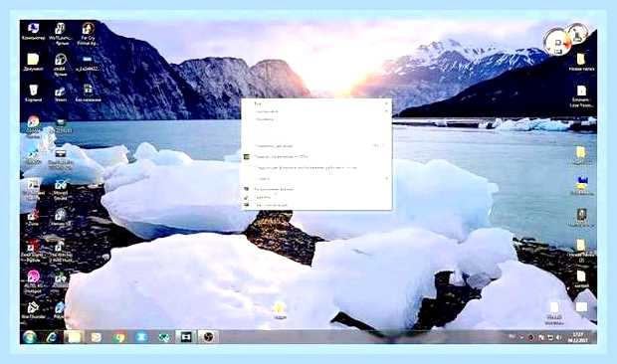This screenshot has width=617, height=364.
Task: Choose Персонализация at the context menu bottom
Action: (316, 205)
